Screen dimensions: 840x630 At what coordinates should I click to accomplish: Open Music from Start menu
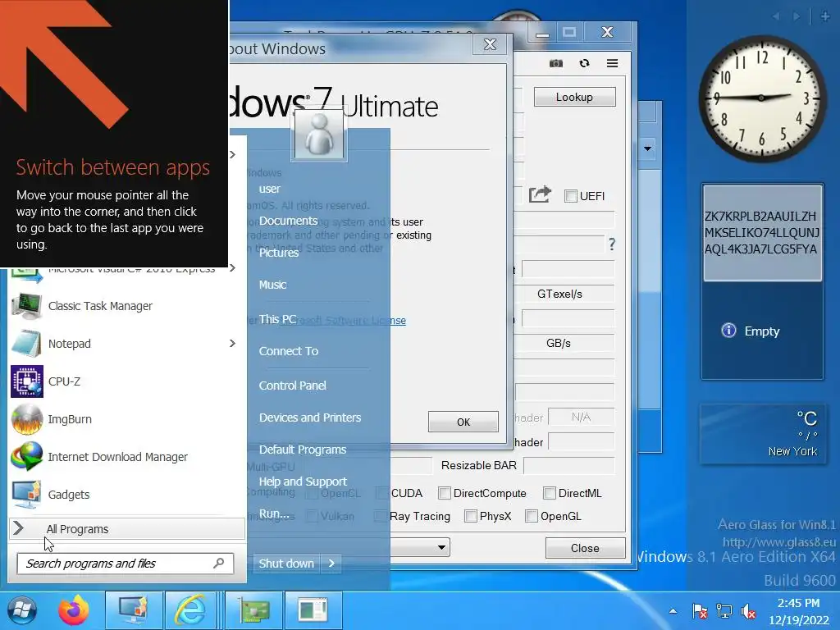click(272, 285)
